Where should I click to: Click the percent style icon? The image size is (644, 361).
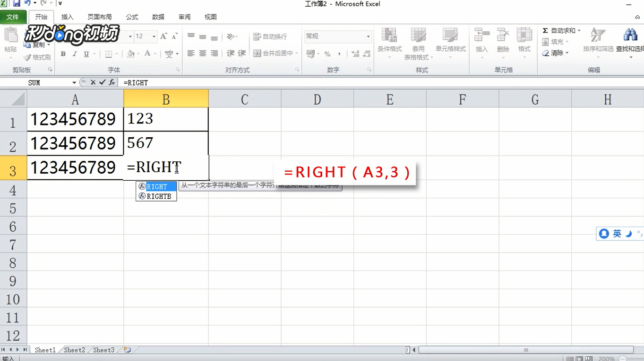(327, 54)
